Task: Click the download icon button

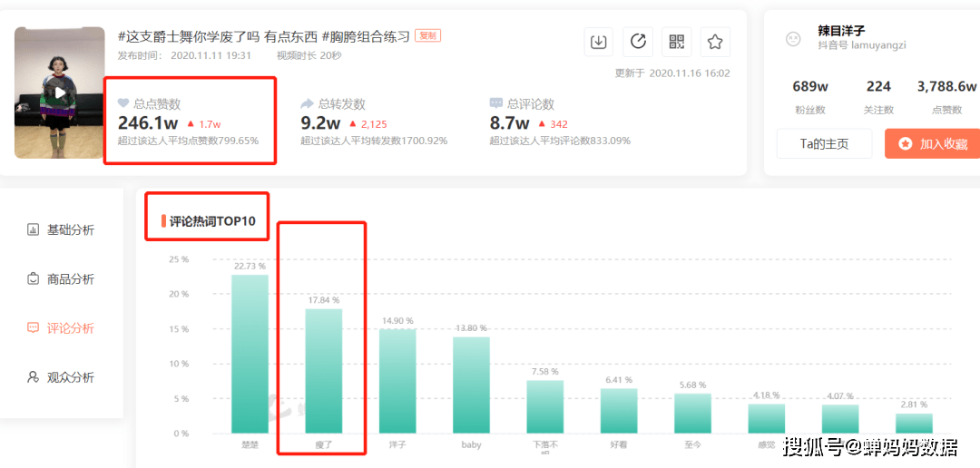Action: [599, 42]
